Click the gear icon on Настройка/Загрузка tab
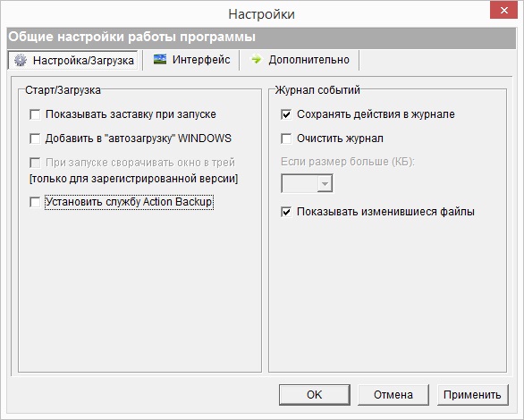 point(21,61)
